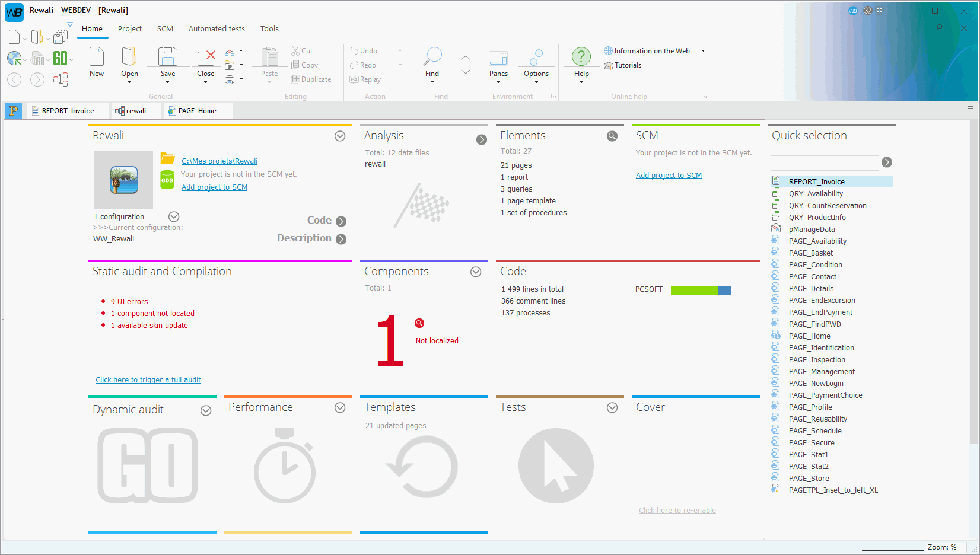Switch to the REPORT_Invoice document tab
This screenshot has width=980, height=555.
click(68, 111)
